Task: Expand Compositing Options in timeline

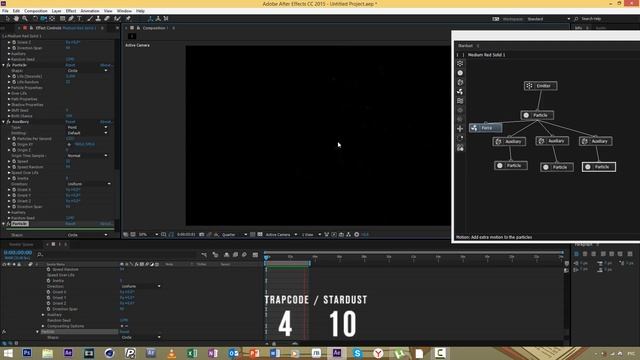Action: 43,326
